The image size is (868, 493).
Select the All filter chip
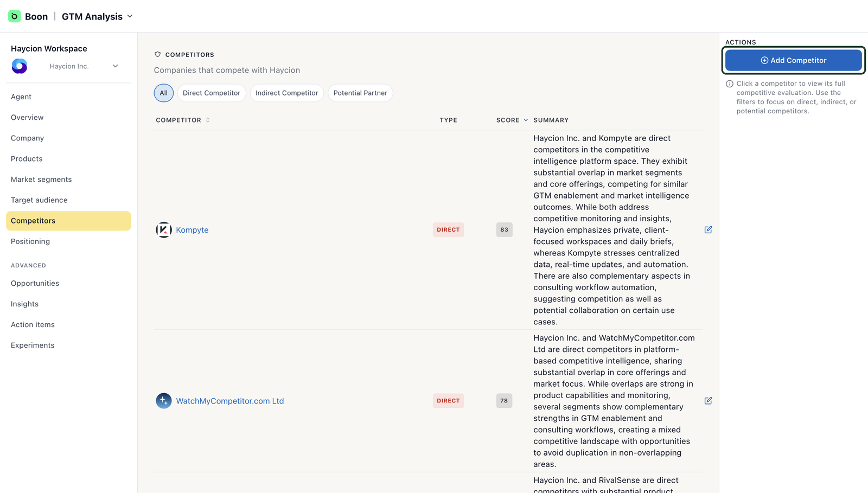coord(163,93)
